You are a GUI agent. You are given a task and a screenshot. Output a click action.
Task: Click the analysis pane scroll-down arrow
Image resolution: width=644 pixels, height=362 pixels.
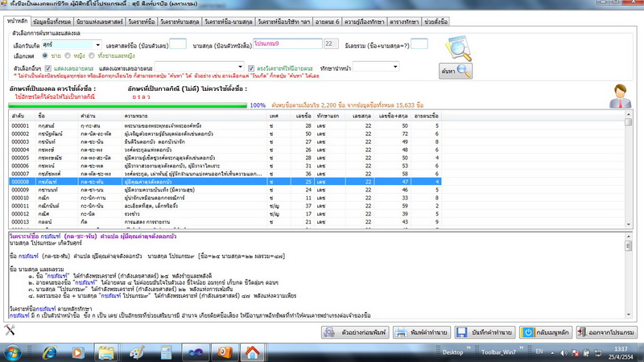point(629,315)
